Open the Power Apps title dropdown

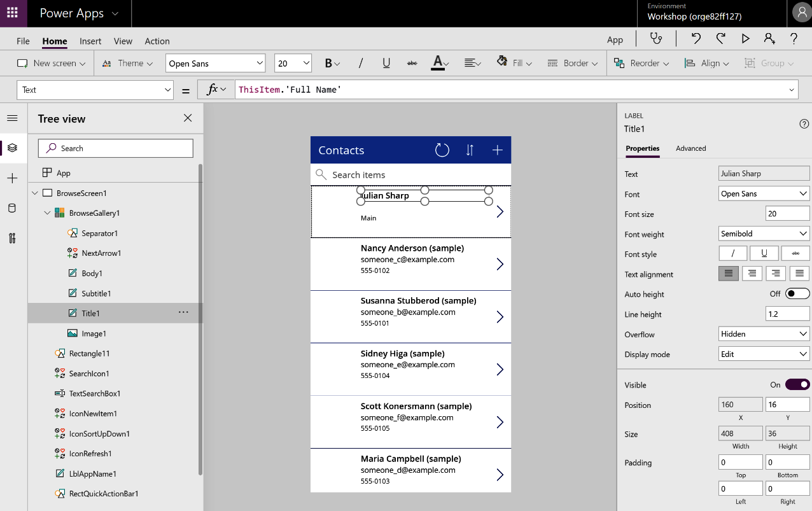[x=79, y=13]
